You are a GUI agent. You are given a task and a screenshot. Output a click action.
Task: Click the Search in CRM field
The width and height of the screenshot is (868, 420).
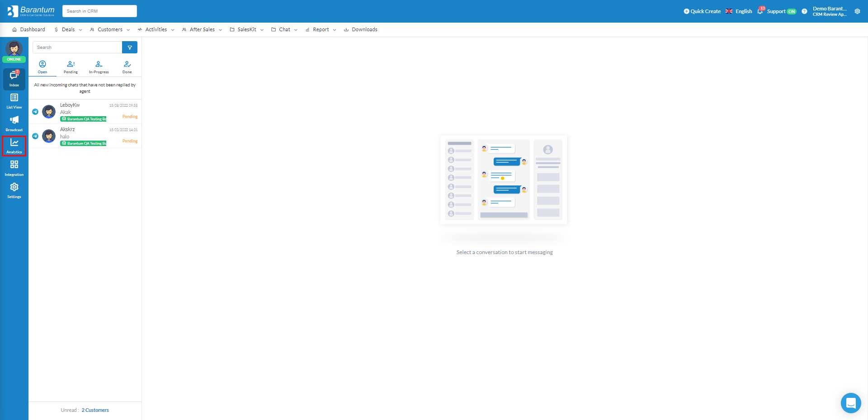click(x=99, y=11)
